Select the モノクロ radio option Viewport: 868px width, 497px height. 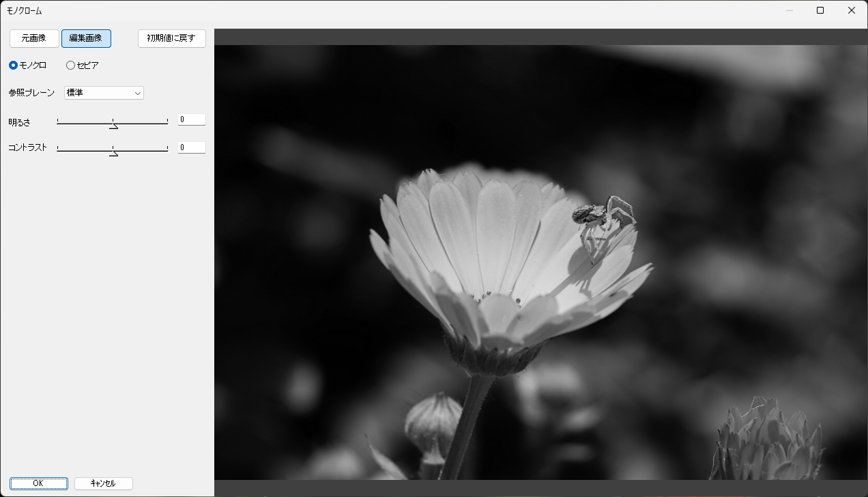(14, 66)
